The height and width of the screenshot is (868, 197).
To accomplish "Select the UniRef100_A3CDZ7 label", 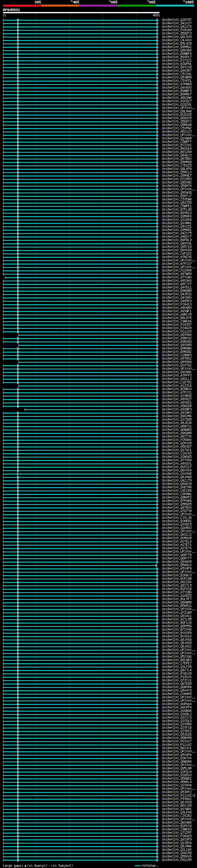I will pos(176,101).
